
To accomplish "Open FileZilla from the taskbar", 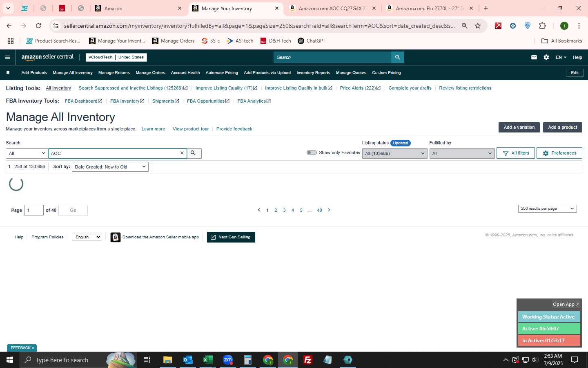I will [x=308, y=360].
